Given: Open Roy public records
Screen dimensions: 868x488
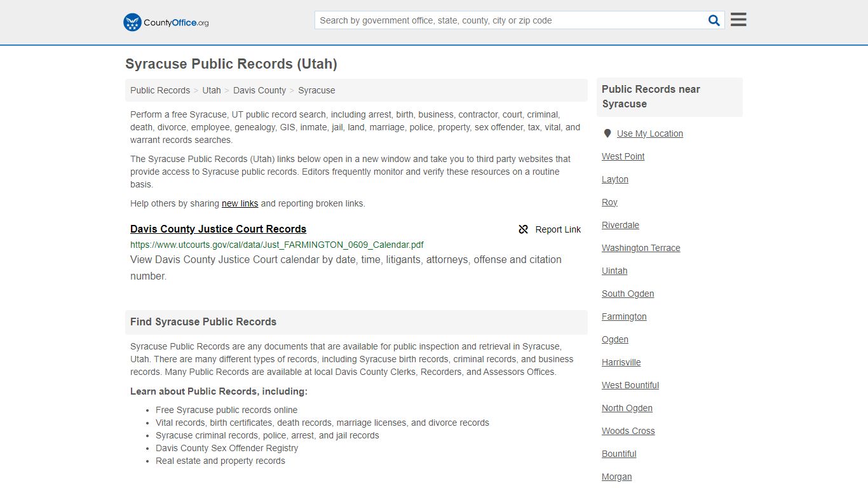Looking at the screenshot, I should (609, 202).
